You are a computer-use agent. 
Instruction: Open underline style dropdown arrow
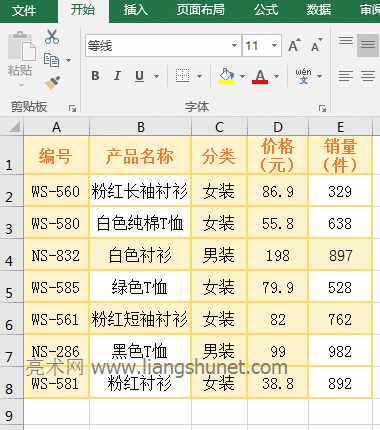[x=156, y=76]
